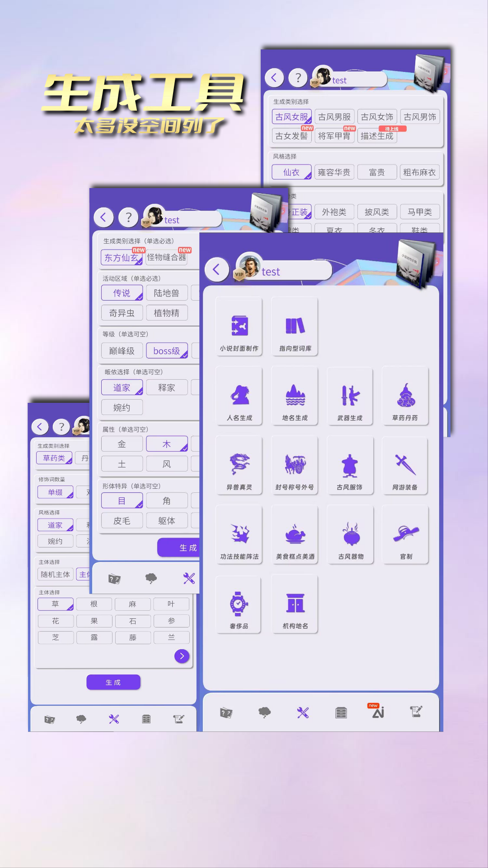Open the 武器生成 generator
Viewport: 488px width, 868px height.
point(350,396)
